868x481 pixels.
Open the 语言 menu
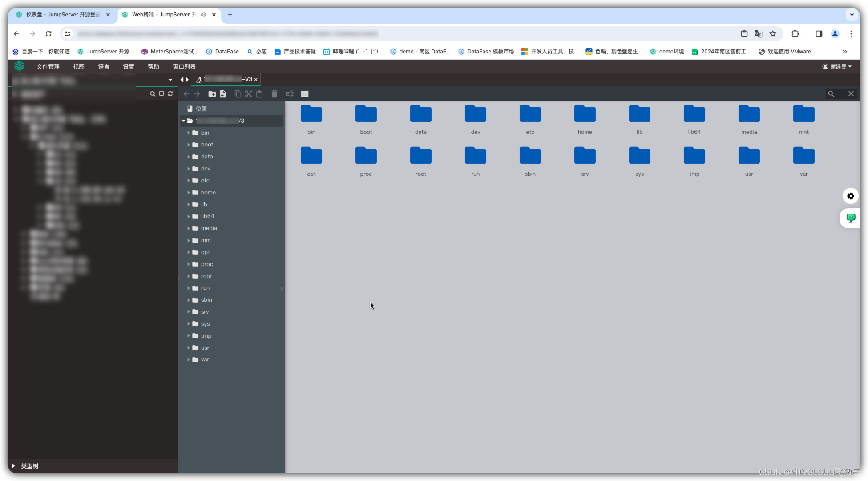click(104, 66)
